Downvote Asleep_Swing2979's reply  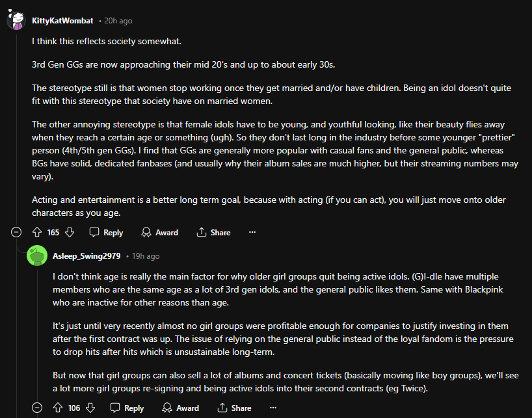pos(90,408)
